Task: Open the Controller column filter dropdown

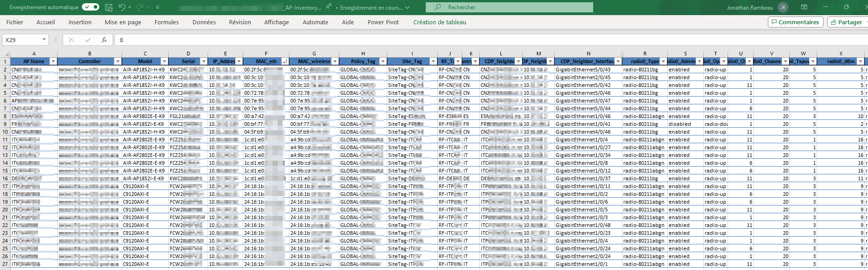Action: [x=118, y=61]
